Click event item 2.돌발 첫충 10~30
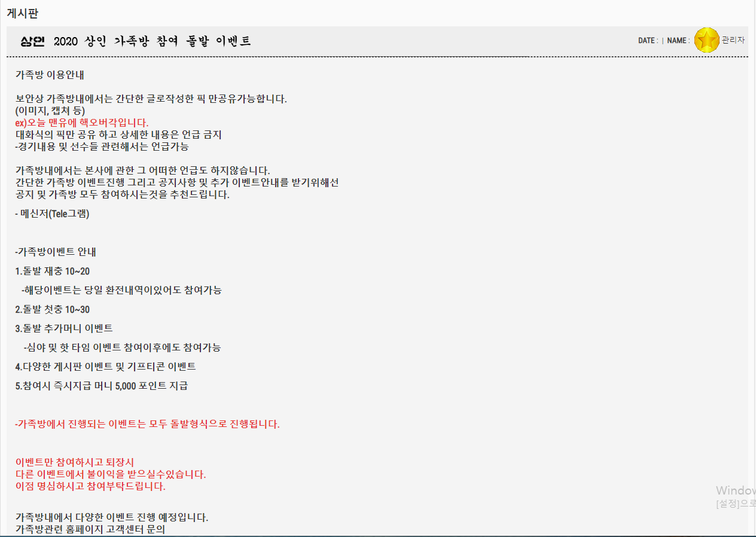The image size is (756, 537). [x=53, y=309]
